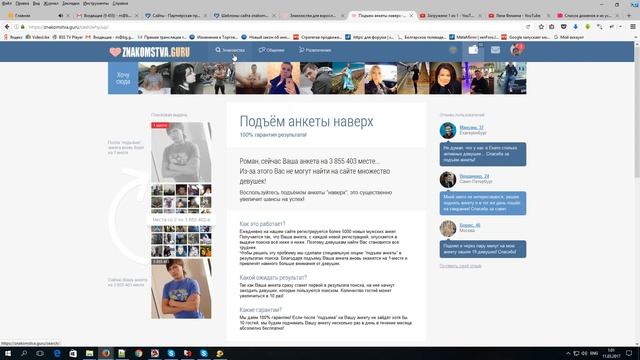Open the SSS TV Player bookmark
The image size is (640, 360).
(67, 37)
